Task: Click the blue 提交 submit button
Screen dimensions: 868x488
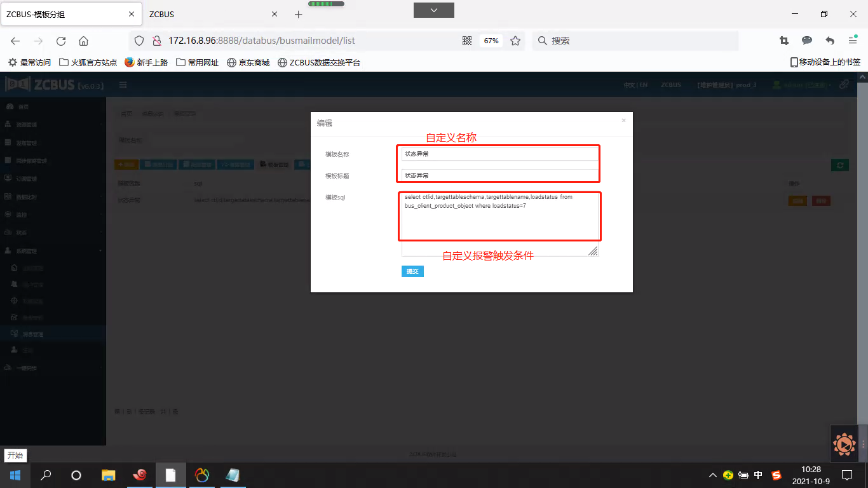Action: 412,271
